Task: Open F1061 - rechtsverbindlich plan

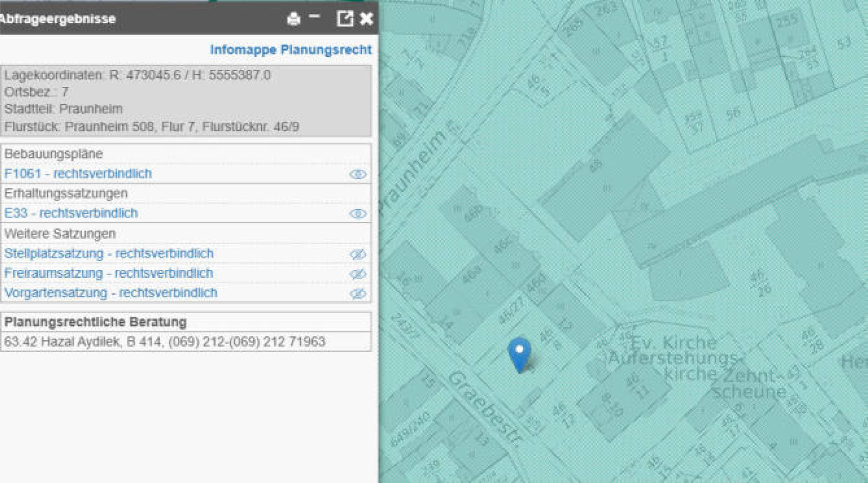Action: pos(78,174)
